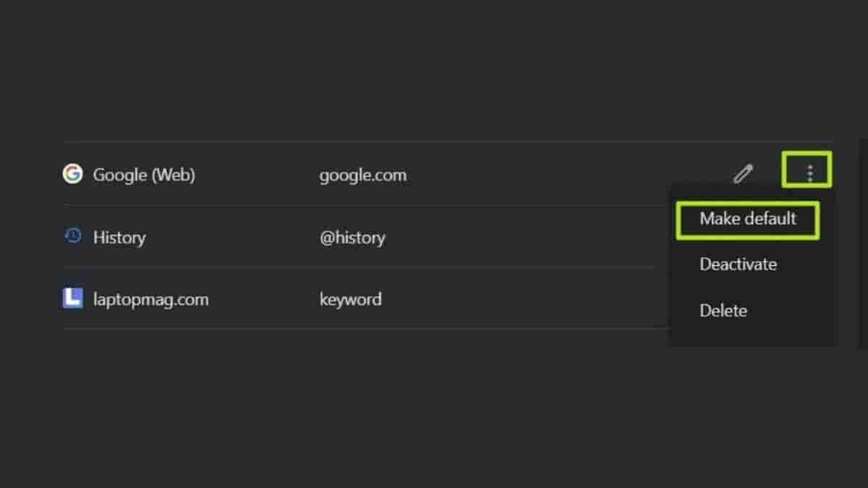Choose Make default from the menu
Image resolution: width=868 pixels, height=488 pixels.
(x=747, y=219)
